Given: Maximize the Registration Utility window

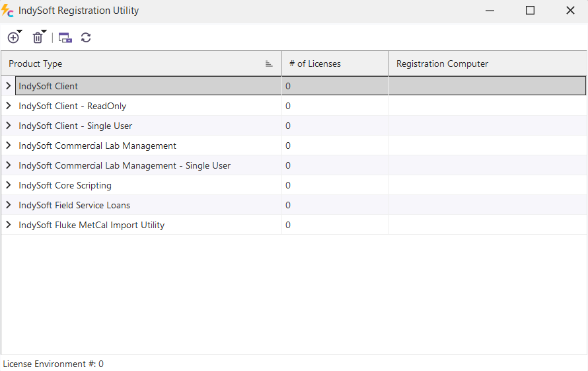Looking at the screenshot, I should [x=530, y=11].
